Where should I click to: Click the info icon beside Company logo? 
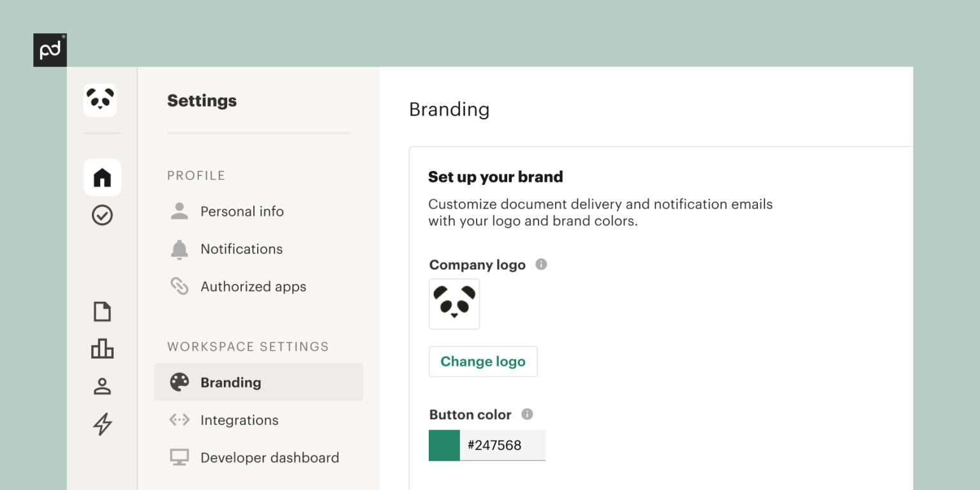click(541, 264)
